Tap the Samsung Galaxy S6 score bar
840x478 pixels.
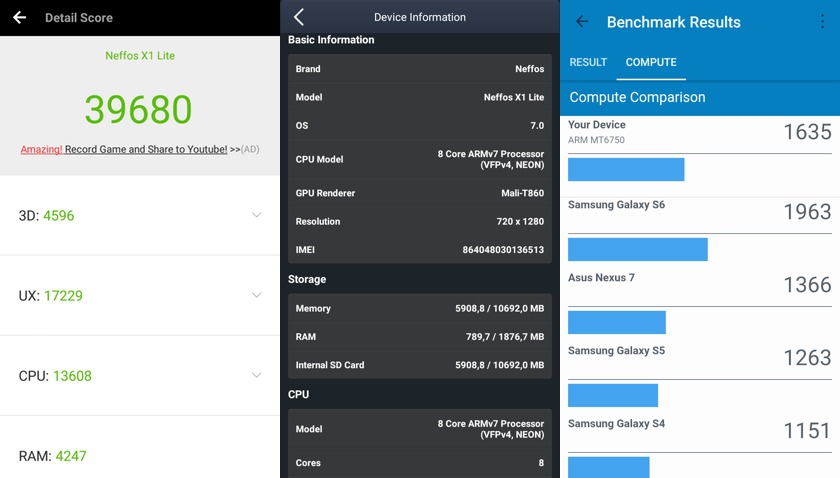pos(638,250)
